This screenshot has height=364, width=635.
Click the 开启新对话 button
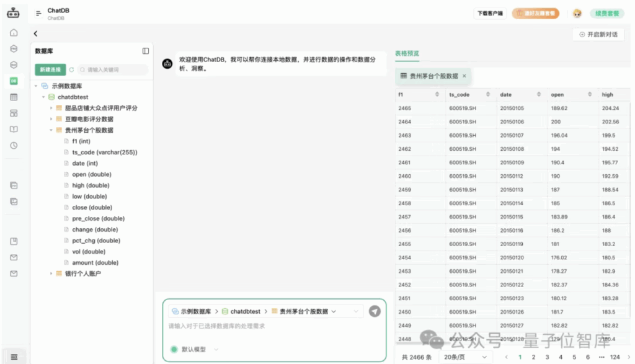[598, 35]
